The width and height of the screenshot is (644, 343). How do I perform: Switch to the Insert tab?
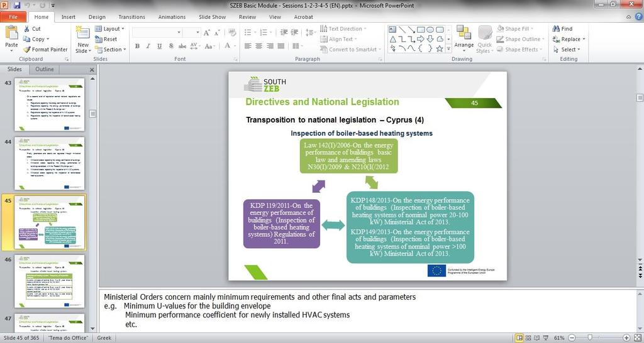pyautogui.click(x=68, y=17)
